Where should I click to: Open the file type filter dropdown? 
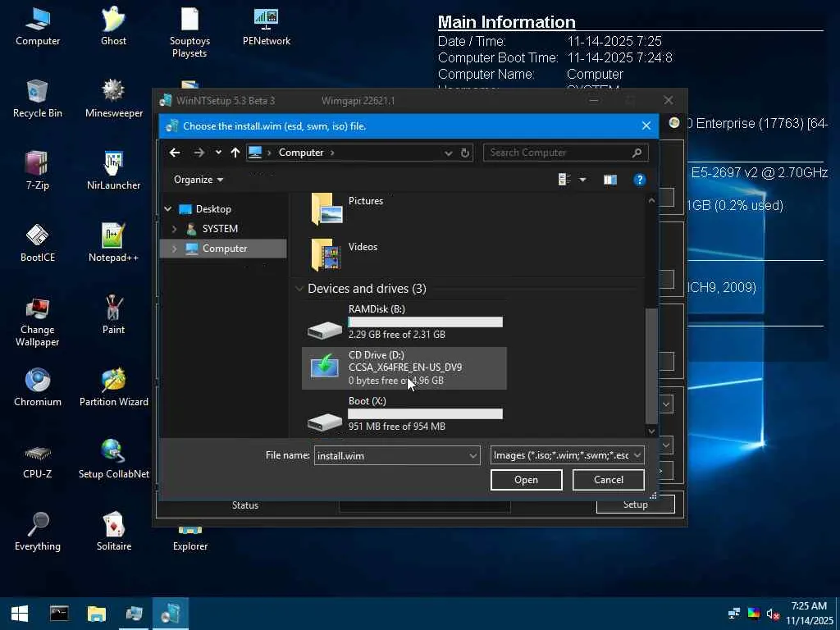pos(637,455)
